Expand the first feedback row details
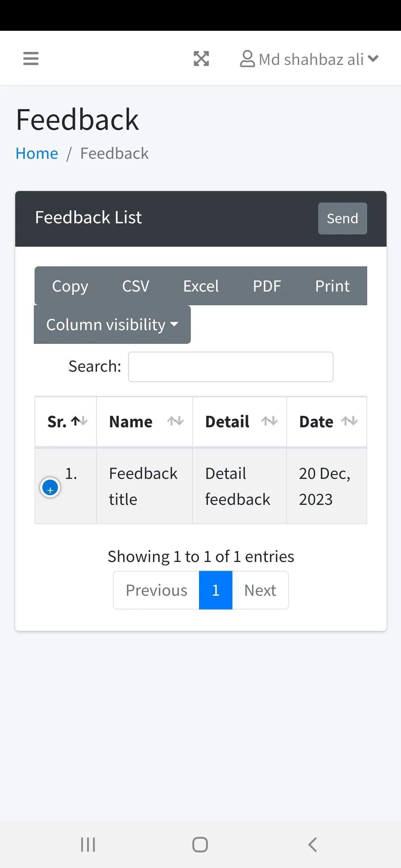The width and height of the screenshot is (401, 868). [x=50, y=487]
